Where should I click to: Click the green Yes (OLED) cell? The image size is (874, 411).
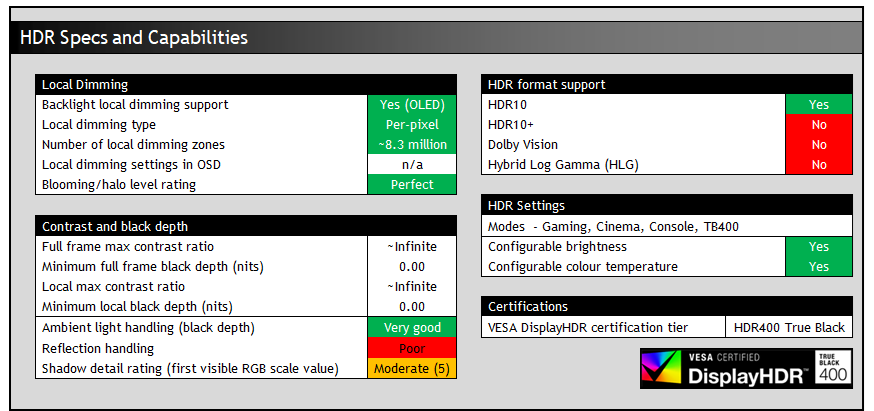pyautogui.click(x=412, y=105)
